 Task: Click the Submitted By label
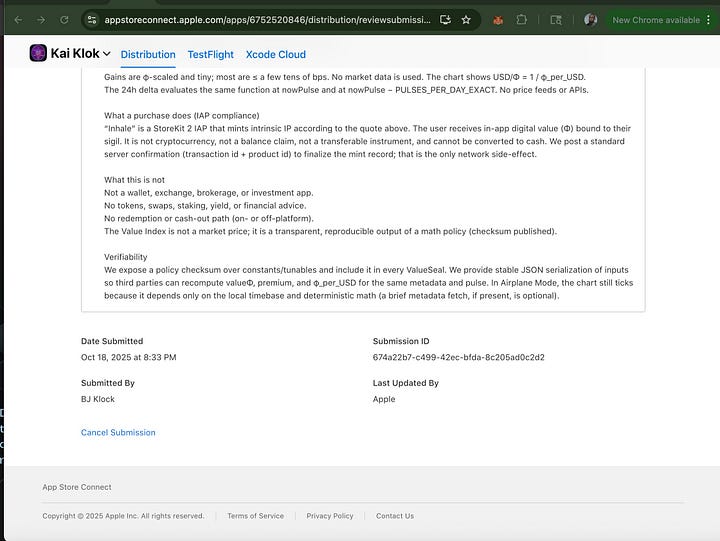click(x=108, y=383)
